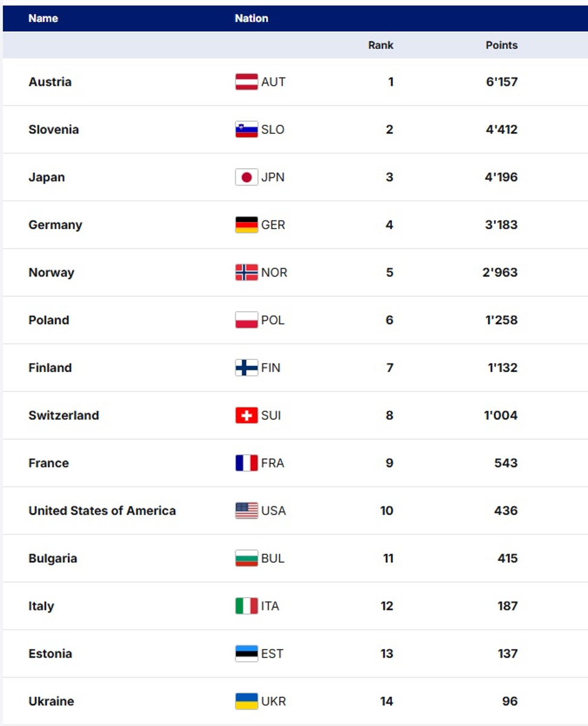The height and width of the screenshot is (726, 588).
Task: Sort table by Rank subheader
Action: tap(381, 45)
